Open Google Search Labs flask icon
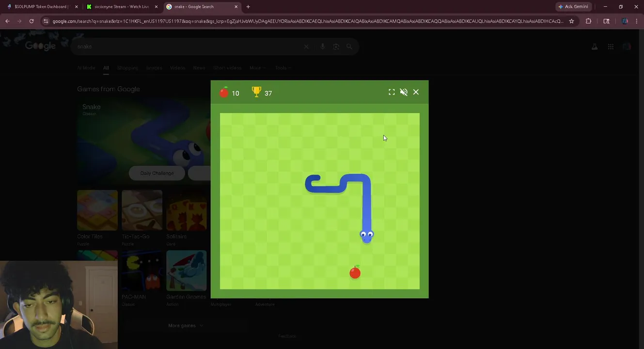This screenshot has width=644, height=349. coord(595,47)
